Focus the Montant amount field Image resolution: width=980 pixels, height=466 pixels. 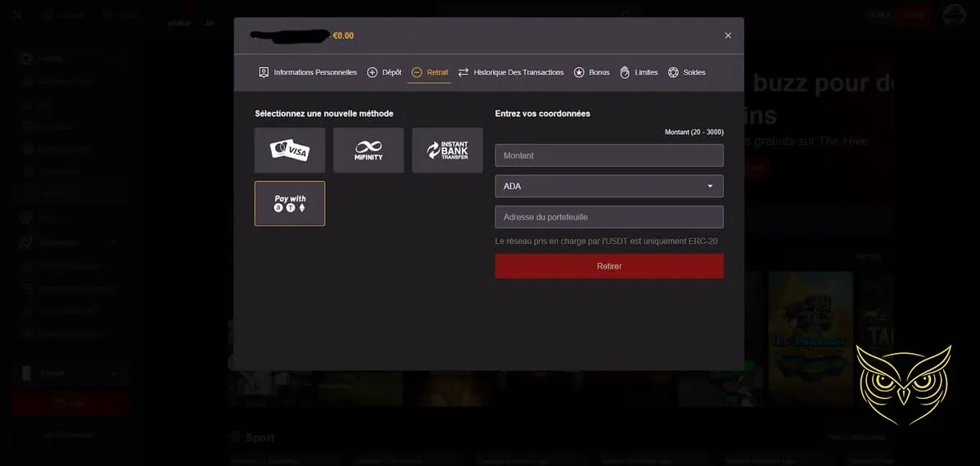[x=609, y=155]
